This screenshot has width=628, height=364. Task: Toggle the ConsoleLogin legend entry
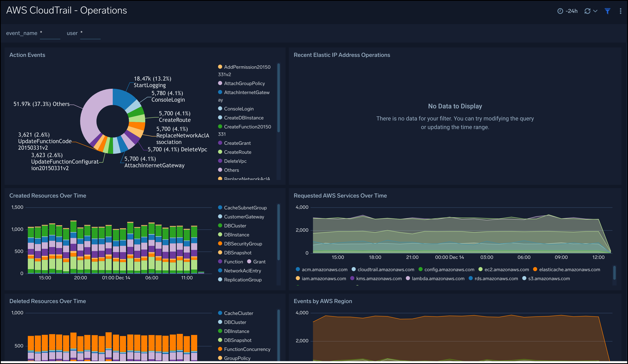(x=239, y=109)
